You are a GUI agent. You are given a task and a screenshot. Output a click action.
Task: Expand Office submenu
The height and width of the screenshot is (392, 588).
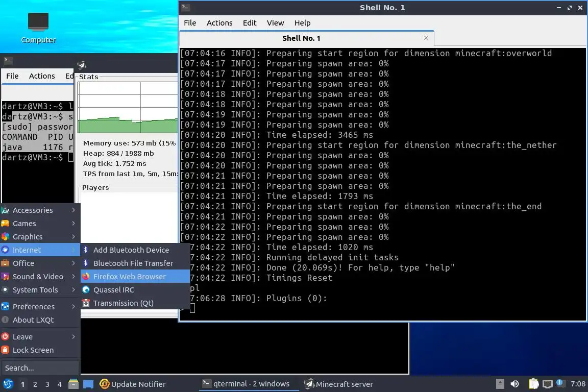point(40,263)
